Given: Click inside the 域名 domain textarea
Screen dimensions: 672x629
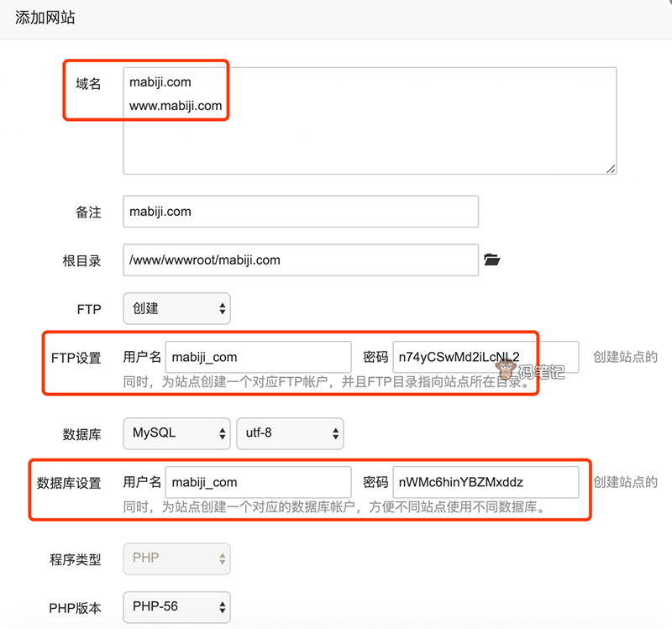Looking at the screenshot, I should click(x=370, y=118).
